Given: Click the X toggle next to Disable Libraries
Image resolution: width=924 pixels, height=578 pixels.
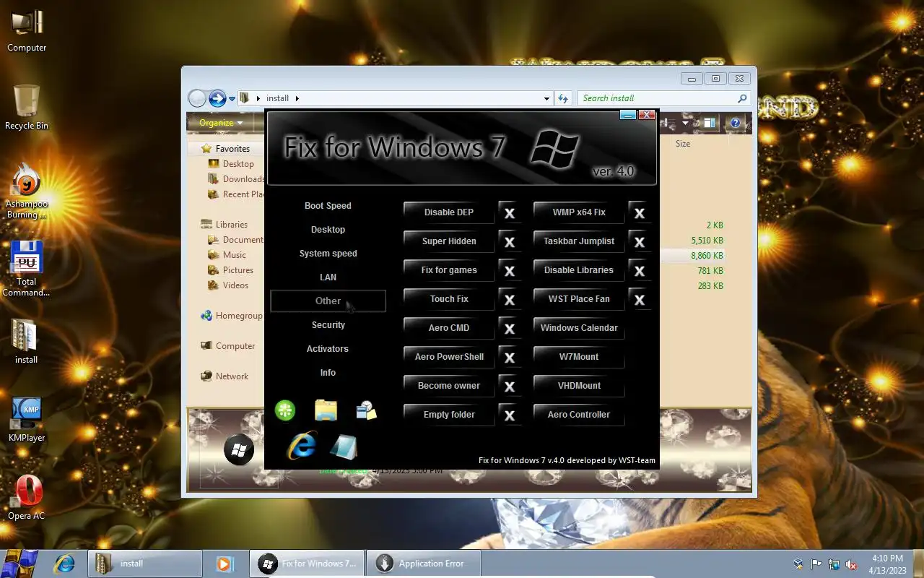Looking at the screenshot, I should coord(640,271).
